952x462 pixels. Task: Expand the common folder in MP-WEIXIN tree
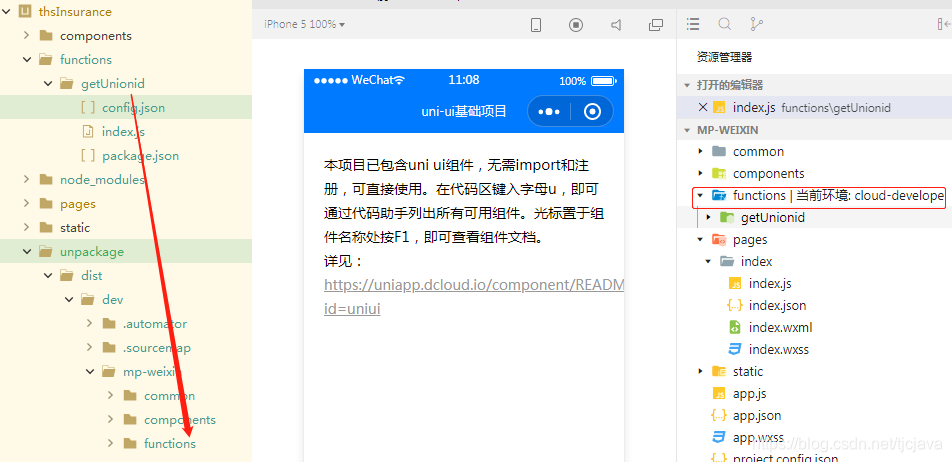(701, 151)
